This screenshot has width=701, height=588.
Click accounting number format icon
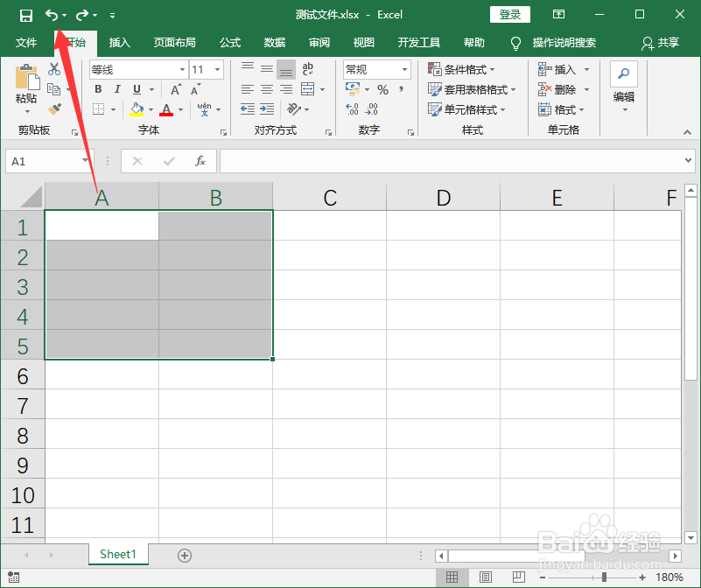pyautogui.click(x=353, y=89)
